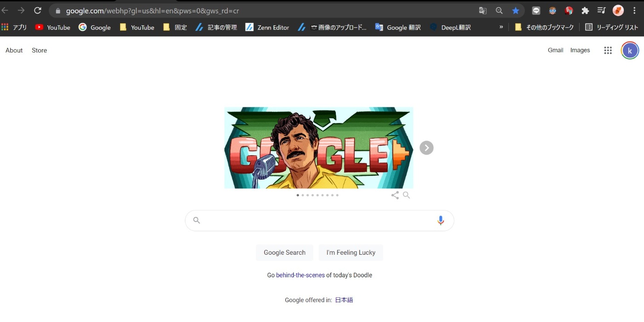Click the zoom magnifier icon in address bar
Image resolution: width=644 pixels, height=322 pixels.
499,11
